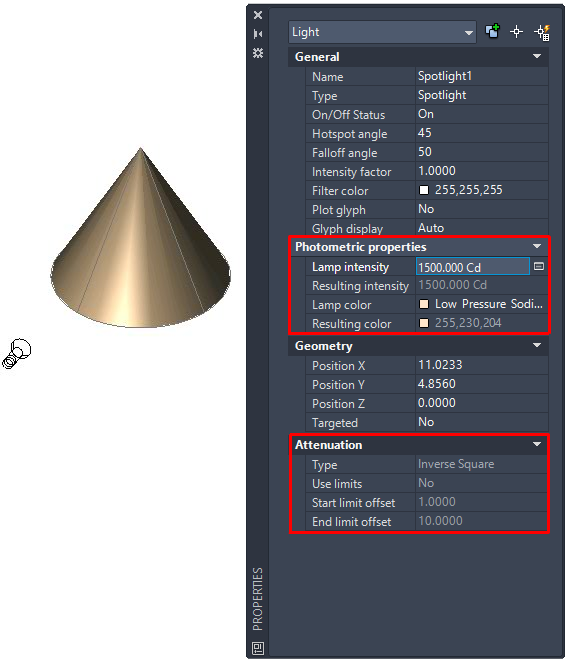Change the Plot glyph No value
The image size is (565, 665).
click(482, 209)
